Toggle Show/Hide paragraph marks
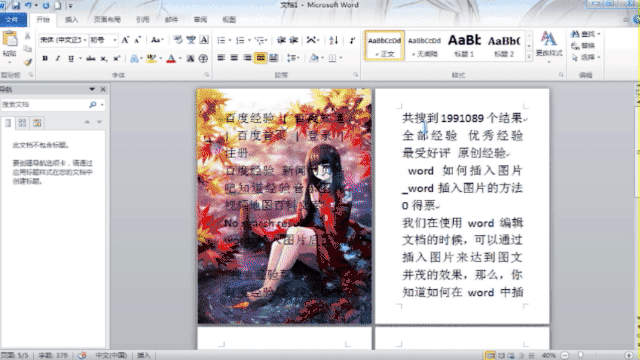 352,40
